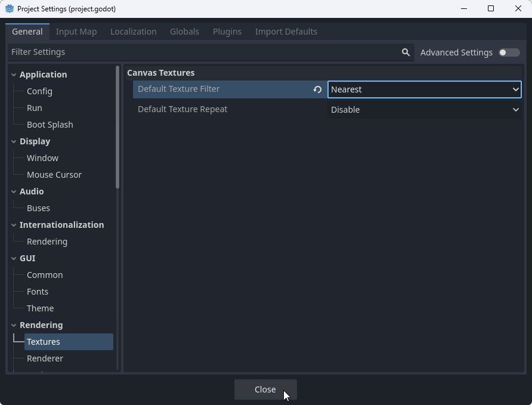The height and width of the screenshot is (405, 532).
Task: Click the Godot logo in title bar
Action: pyautogui.click(x=9, y=8)
